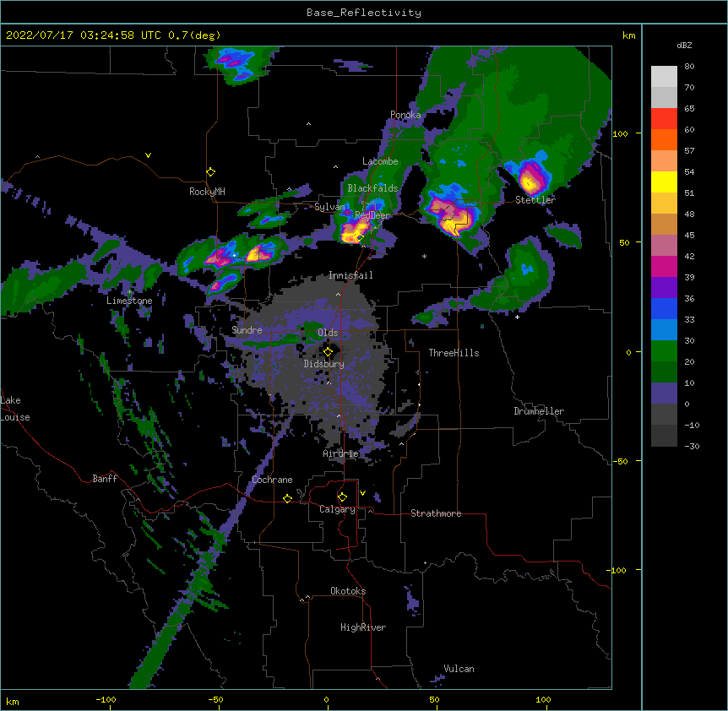
Task: Click the Strathmore label
Action: pyautogui.click(x=436, y=513)
